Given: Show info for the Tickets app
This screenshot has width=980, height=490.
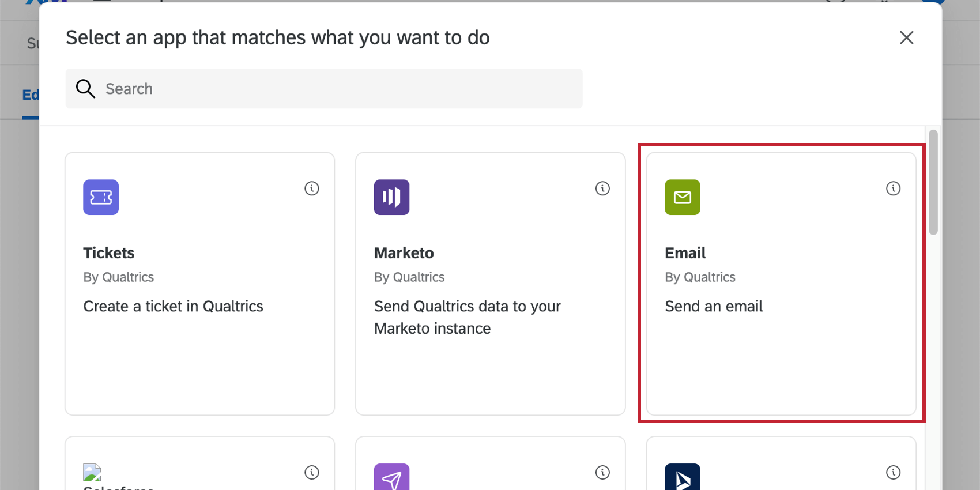Looking at the screenshot, I should coord(312,189).
